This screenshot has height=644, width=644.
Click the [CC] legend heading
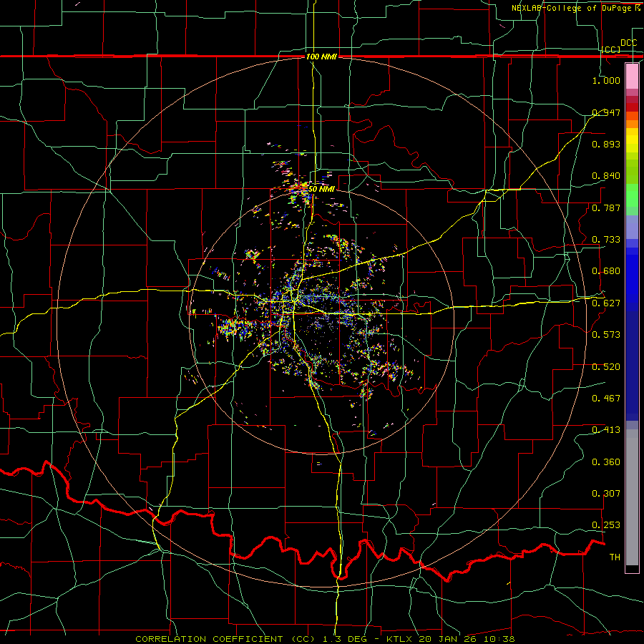click(611, 49)
